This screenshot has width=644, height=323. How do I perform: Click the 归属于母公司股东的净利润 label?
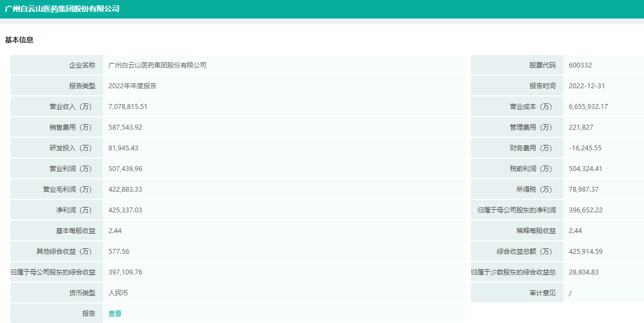pyautogui.click(x=517, y=210)
